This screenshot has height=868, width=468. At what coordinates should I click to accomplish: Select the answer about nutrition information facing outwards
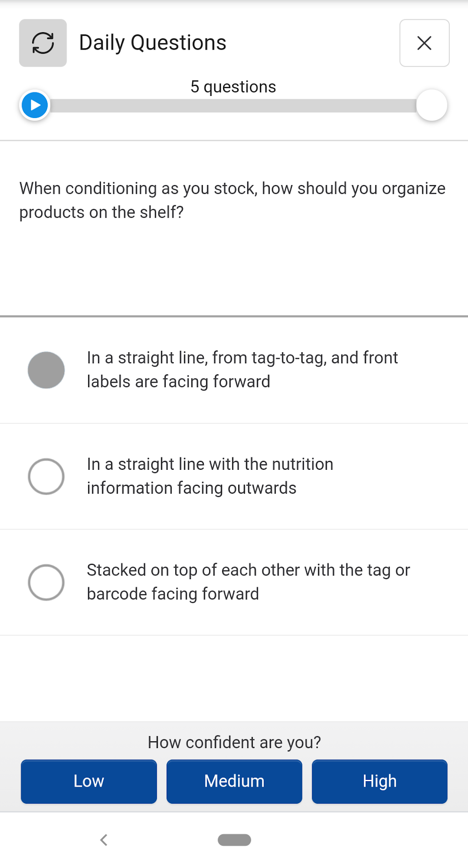click(x=46, y=476)
